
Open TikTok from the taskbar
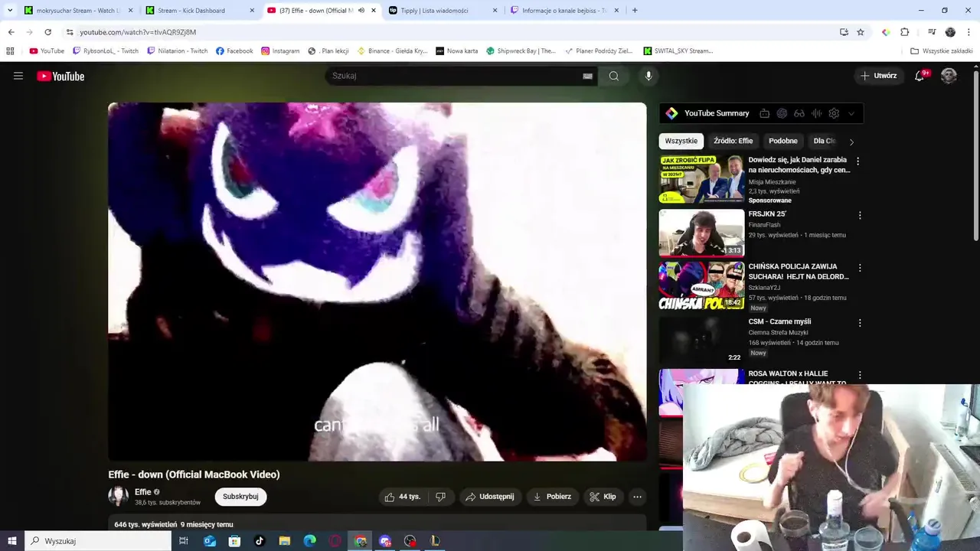(x=260, y=541)
